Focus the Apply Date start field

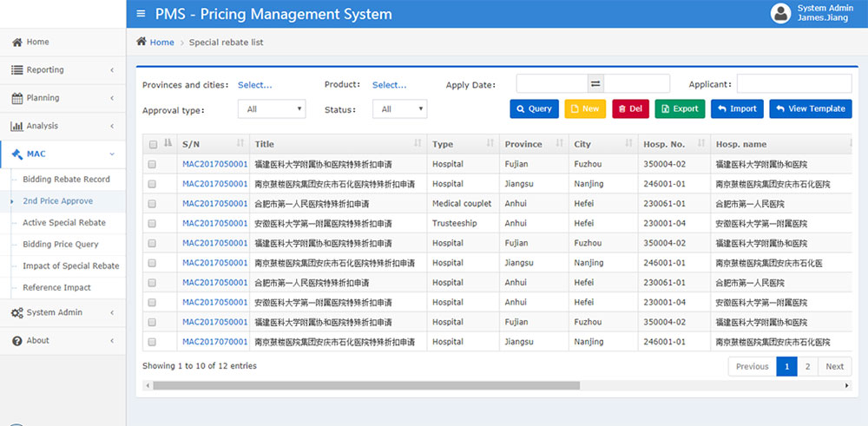[x=552, y=83]
